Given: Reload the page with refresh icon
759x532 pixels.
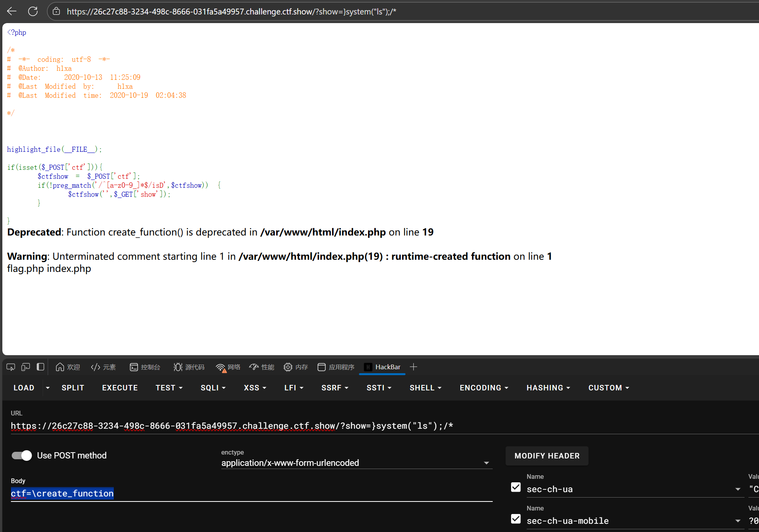Looking at the screenshot, I should pyautogui.click(x=33, y=11).
